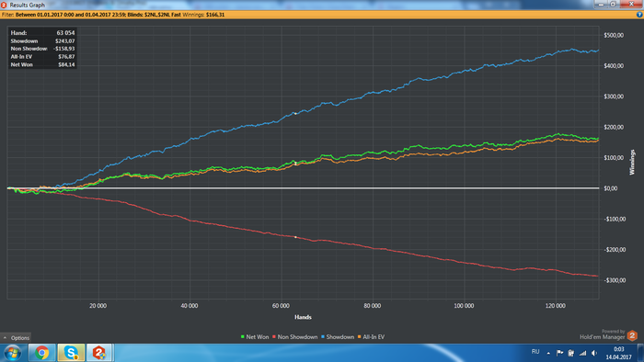The width and height of the screenshot is (644, 362).
Task: Click the blue help icon in filter bar
Action: [639, 15]
